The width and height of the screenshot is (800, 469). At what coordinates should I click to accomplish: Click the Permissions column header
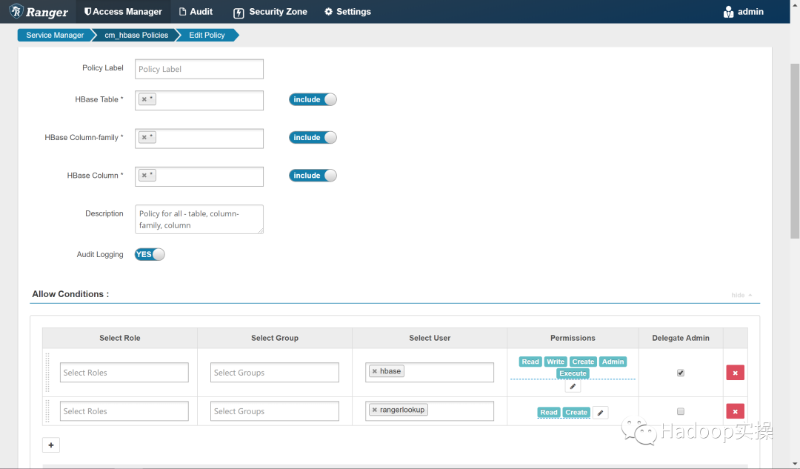(x=572, y=338)
